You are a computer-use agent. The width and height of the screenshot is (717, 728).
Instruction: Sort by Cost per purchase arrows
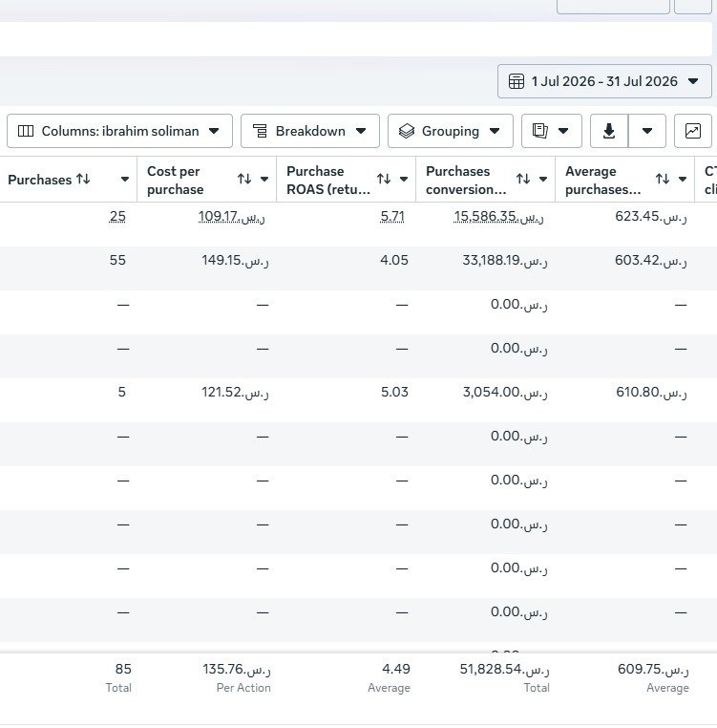(x=244, y=179)
